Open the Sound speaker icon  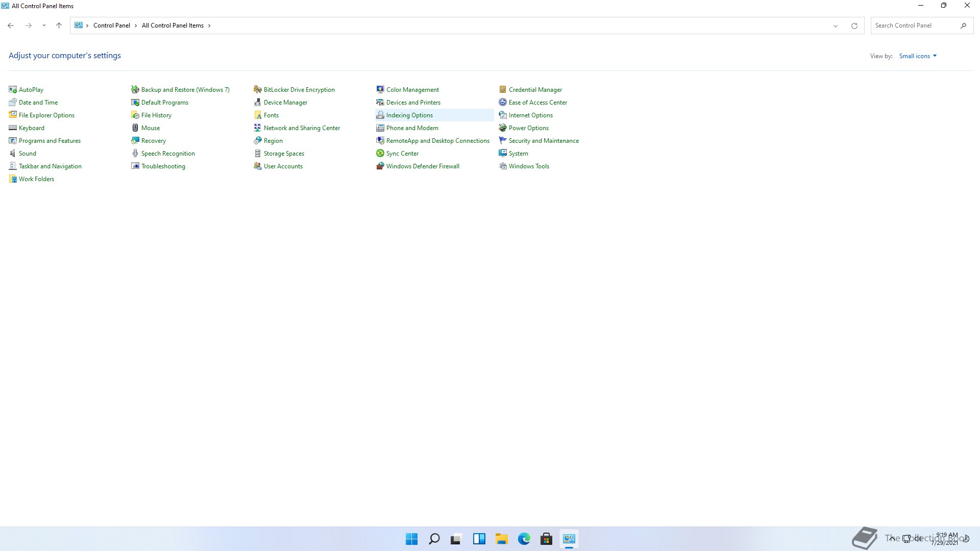[x=13, y=154]
